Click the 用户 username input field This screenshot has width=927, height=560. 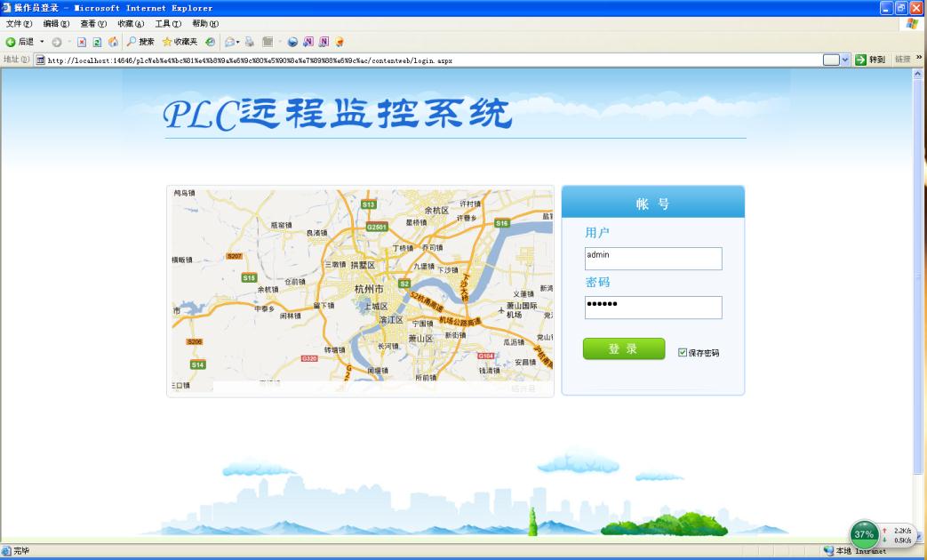[x=653, y=259]
